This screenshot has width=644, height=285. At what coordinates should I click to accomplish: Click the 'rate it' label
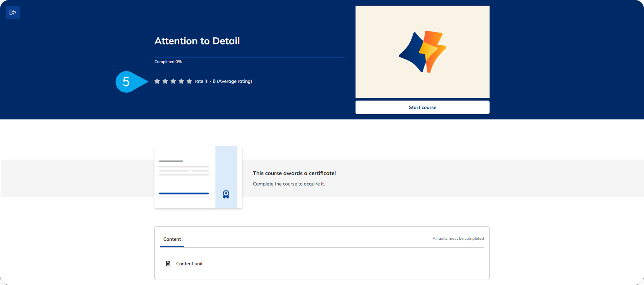tap(201, 81)
